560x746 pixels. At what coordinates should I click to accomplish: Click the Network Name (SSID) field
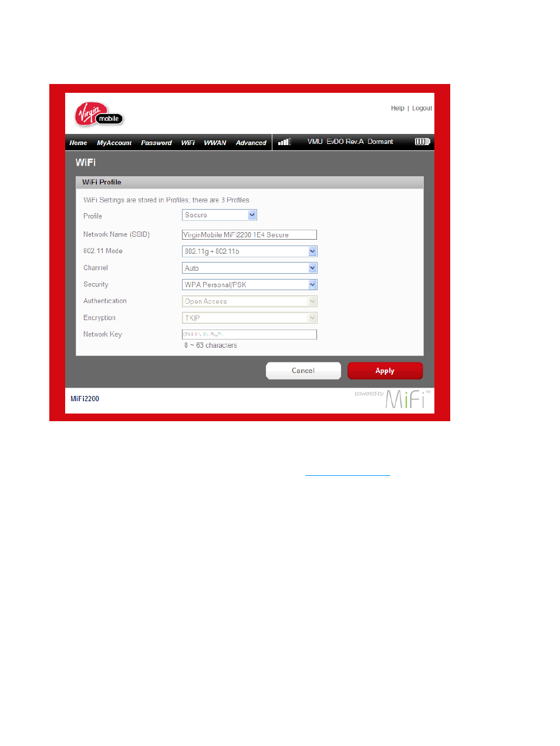(249, 234)
